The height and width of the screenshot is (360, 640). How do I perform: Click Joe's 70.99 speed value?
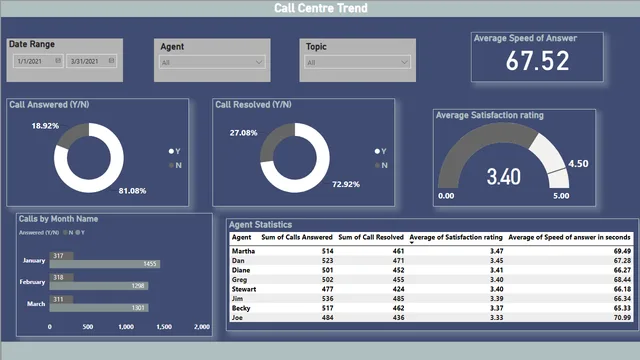pos(622,318)
